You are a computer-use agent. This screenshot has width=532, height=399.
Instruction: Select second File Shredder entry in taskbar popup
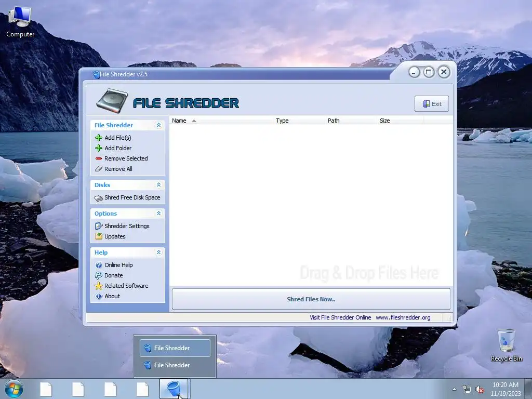tap(175, 365)
